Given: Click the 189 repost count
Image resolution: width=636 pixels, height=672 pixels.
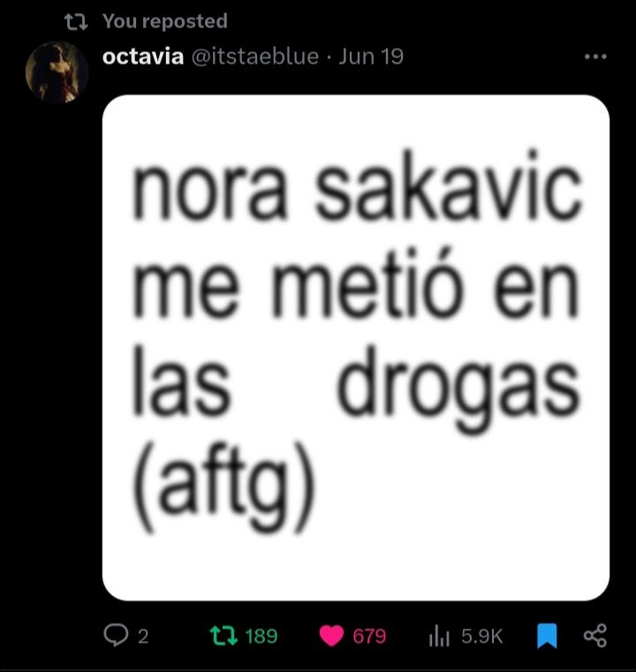Looking at the screenshot, I should tap(261, 637).
